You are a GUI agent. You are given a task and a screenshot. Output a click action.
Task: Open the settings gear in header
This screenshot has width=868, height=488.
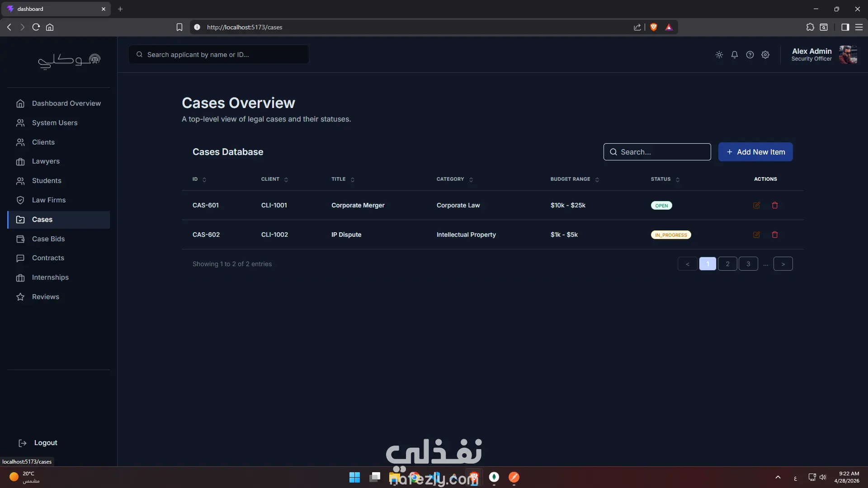765,55
